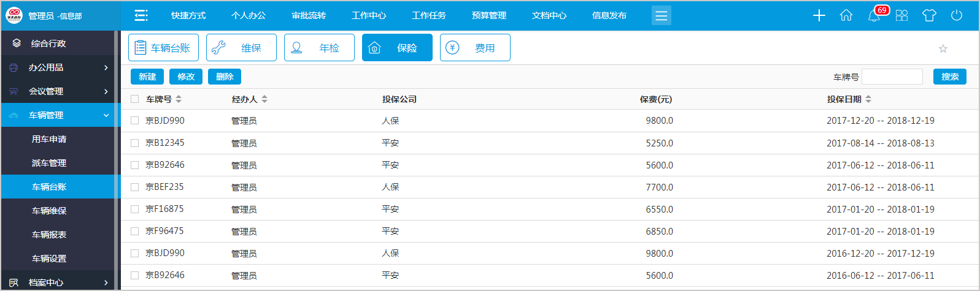This screenshot has height=291, width=980.
Task: Toggle sidebar with the collapse menu icon
Action: point(141,16)
